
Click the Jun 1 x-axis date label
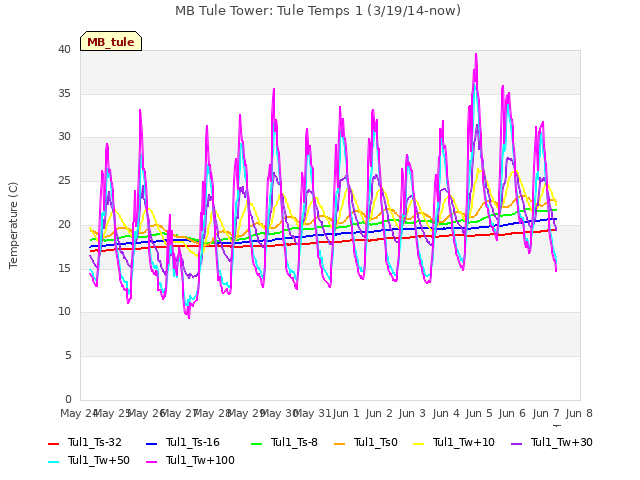point(346,413)
